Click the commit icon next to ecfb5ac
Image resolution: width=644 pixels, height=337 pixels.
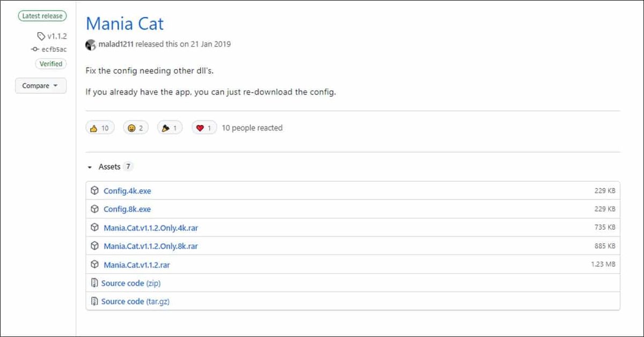[35, 49]
